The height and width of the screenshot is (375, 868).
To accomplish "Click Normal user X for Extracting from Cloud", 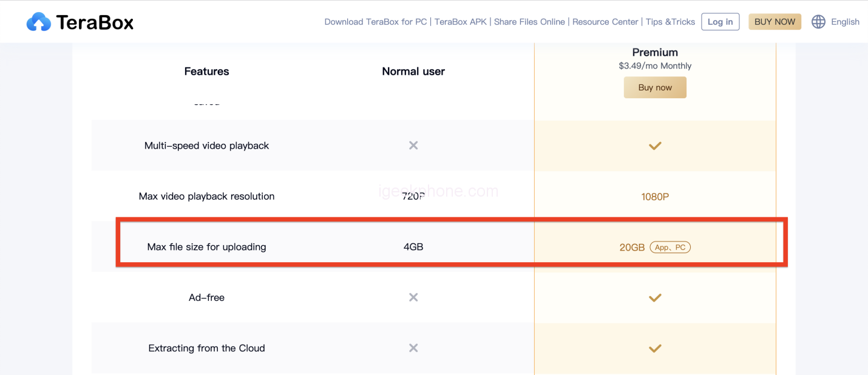I will point(413,348).
